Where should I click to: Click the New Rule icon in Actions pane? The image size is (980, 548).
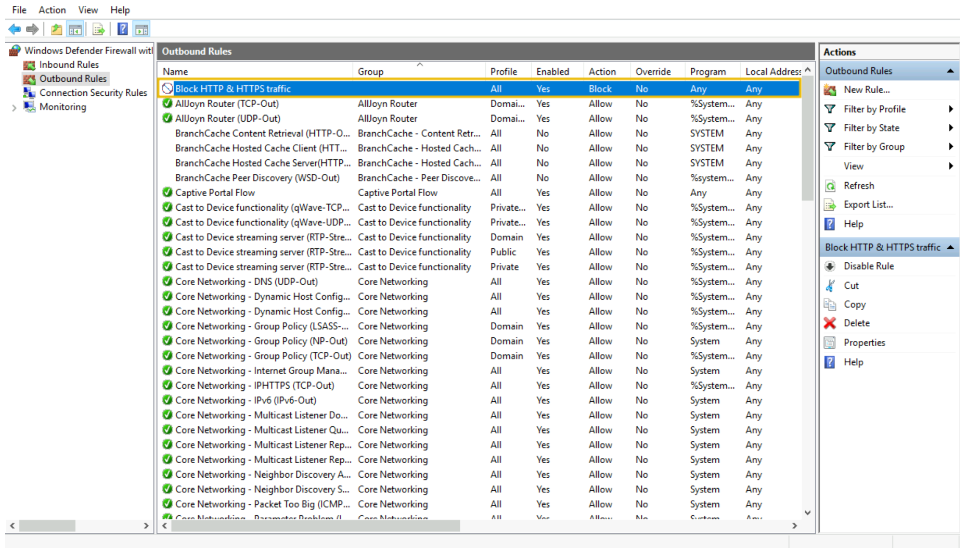coord(830,90)
